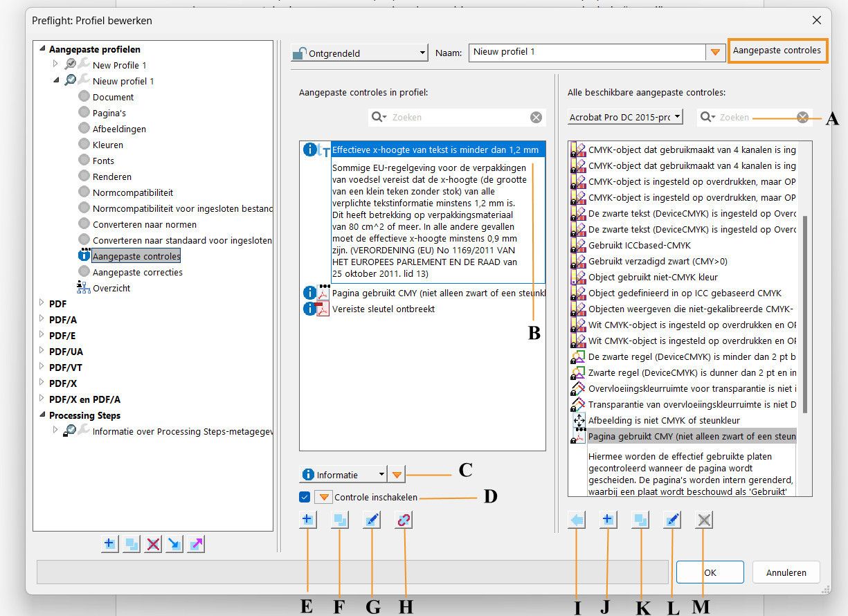Click the add new check icon below profile checks
Image resolution: width=848 pixels, height=616 pixels.
pos(307,519)
